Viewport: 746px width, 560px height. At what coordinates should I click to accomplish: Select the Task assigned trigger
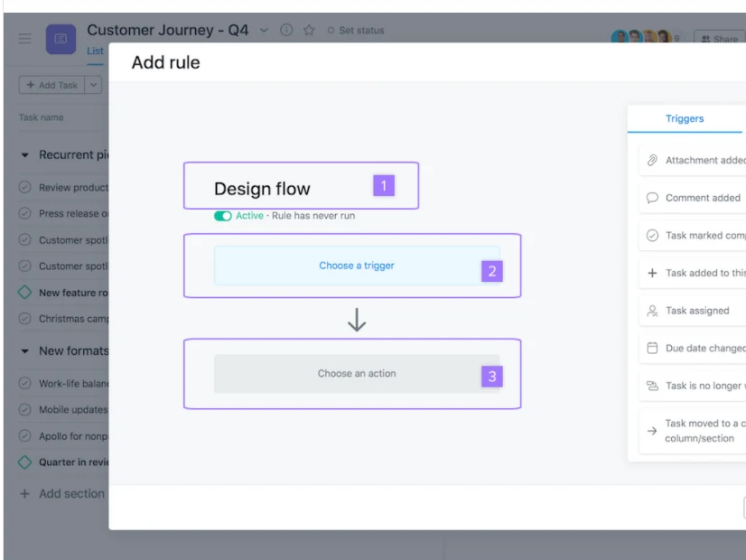[x=692, y=311]
